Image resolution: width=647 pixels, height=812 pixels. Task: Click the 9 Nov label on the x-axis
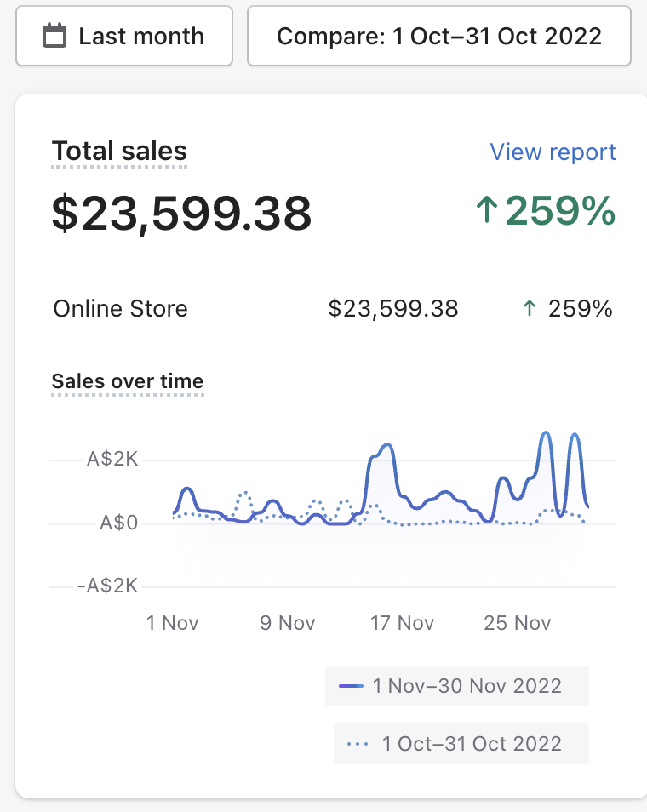[x=288, y=623]
